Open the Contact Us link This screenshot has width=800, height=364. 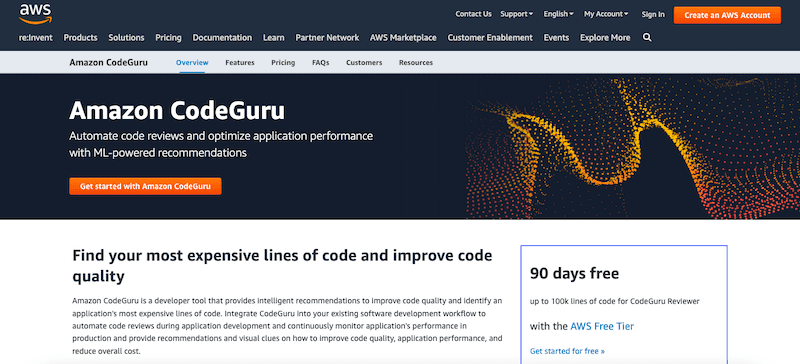pyautogui.click(x=473, y=14)
